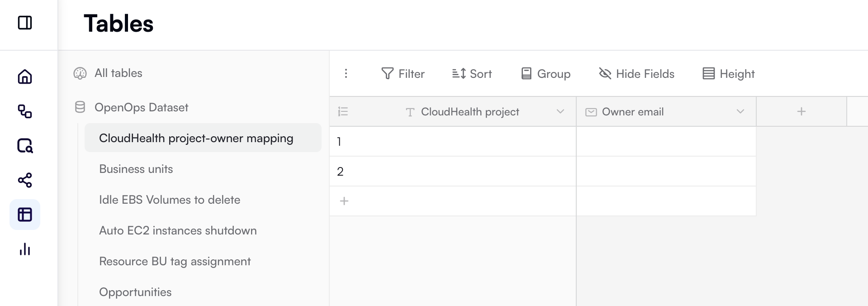Screen dimensions: 868x306
Task: Toggle the sidebar collapse icon at top left
Action: (26, 23)
